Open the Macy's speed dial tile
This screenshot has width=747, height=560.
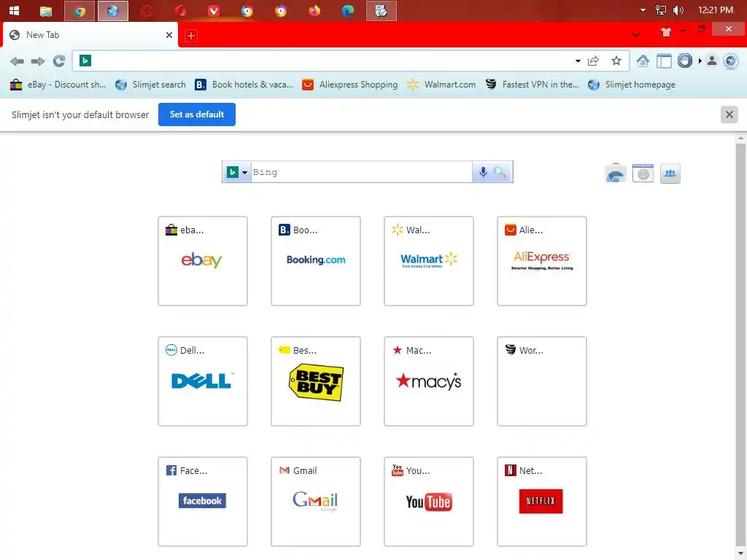(429, 381)
